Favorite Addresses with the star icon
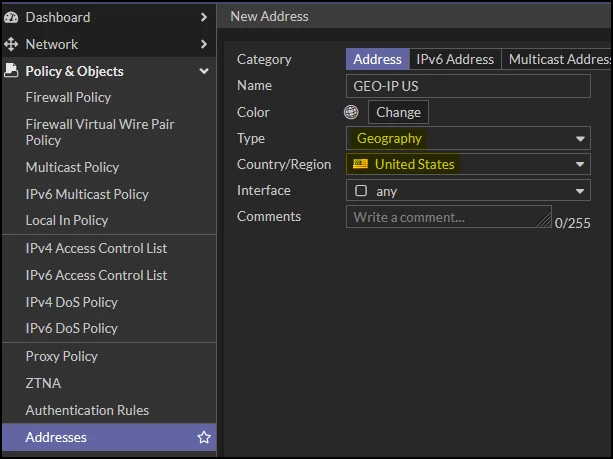The height and width of the screenshot is (459, 613). (204, 437)
